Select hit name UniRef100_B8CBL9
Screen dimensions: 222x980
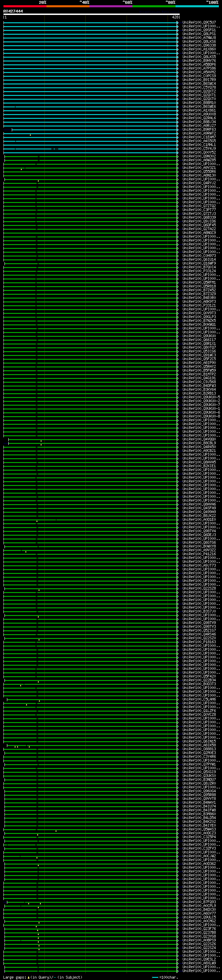pos(199,443)
